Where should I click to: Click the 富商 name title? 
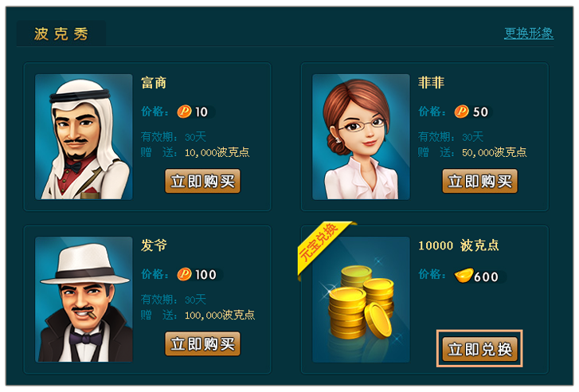coord(154,82)
